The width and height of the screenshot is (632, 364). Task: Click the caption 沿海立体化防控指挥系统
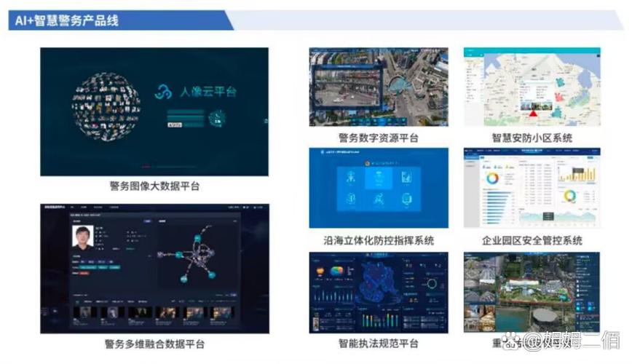pos(379,241)
